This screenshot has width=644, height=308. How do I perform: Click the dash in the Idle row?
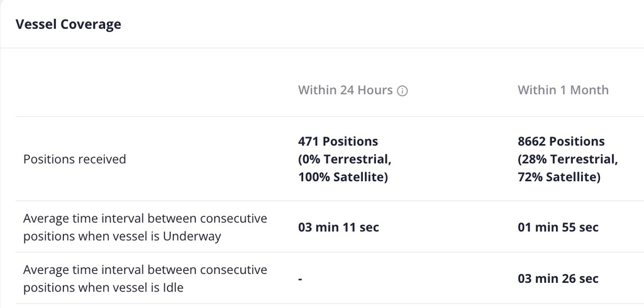point(300,279)
